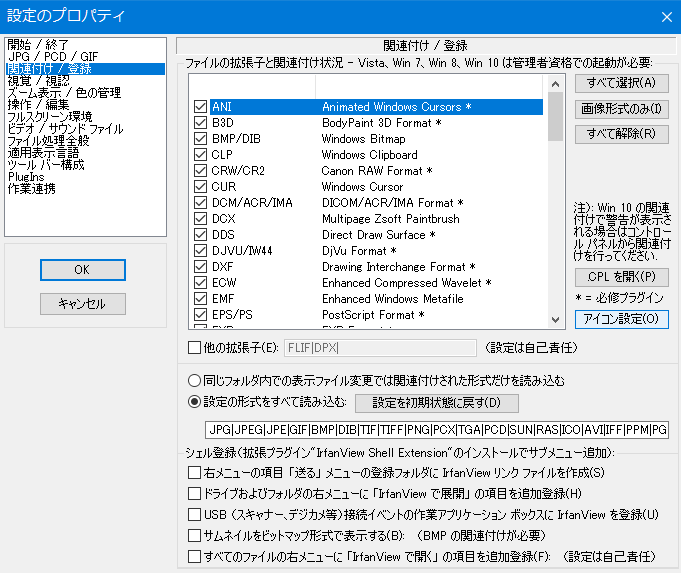Screen dimensions: 681x573
Task: Click the OK button
Action: 83,270
